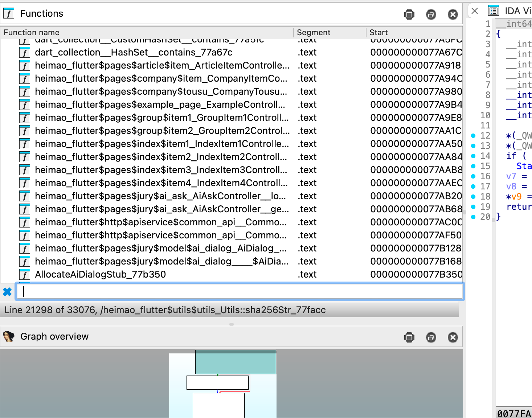Viewport: 532px width, 418px height.
Task: Select the company$item_CompanyItemCo function name
Action: 161,79
